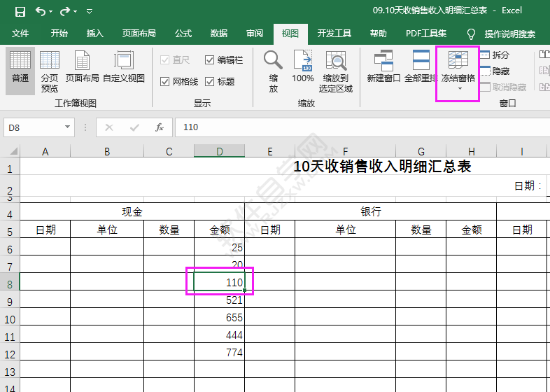Click the Redo arrow icon
The image size is (550, 392).
click(x=65, y=12)
